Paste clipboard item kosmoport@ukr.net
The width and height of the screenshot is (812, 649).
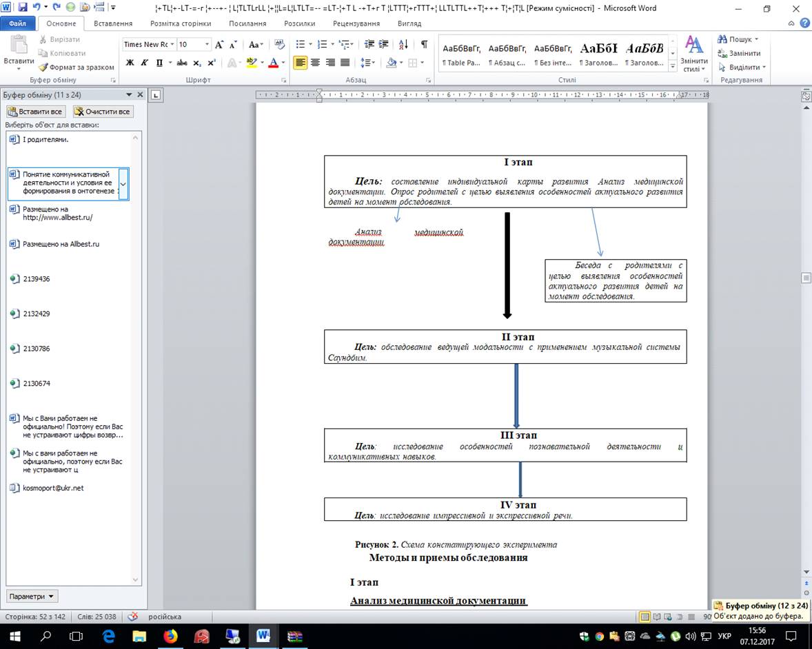click(x=53, y=488)
